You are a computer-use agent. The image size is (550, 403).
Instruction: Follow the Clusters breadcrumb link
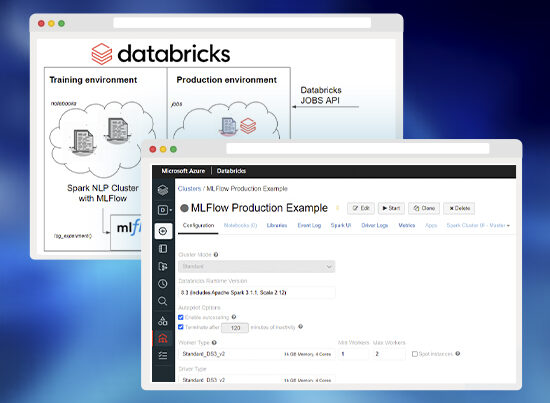click(x=189, y=188)
